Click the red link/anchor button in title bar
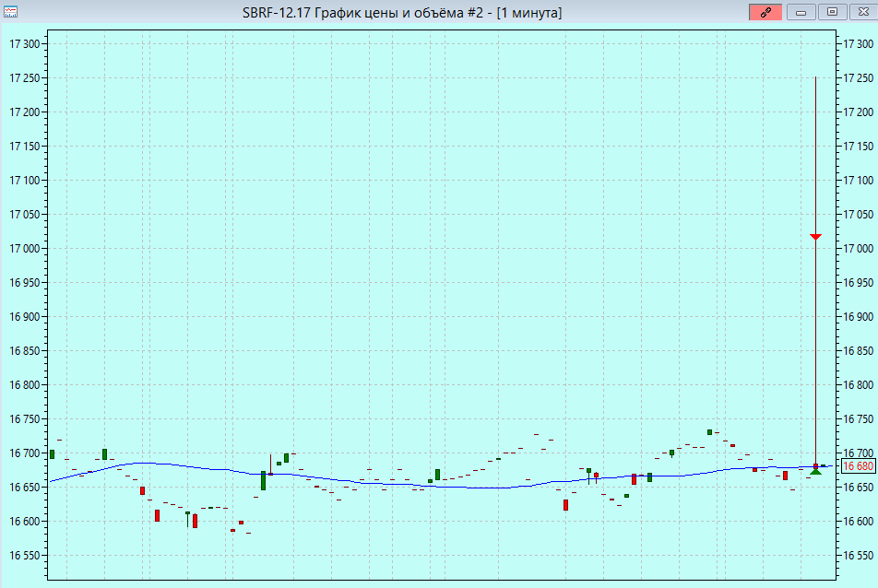This screenshot has width=878, height=588. click(x=765, y=12)
